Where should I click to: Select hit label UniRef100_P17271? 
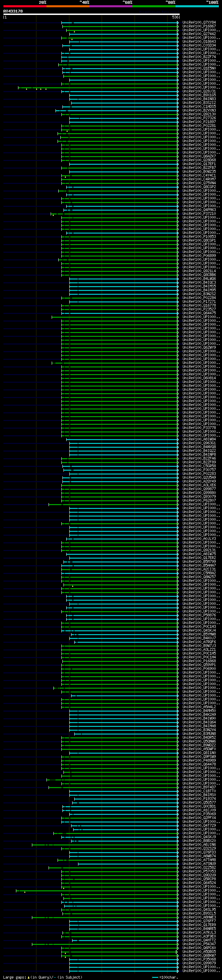click(199, 302)
